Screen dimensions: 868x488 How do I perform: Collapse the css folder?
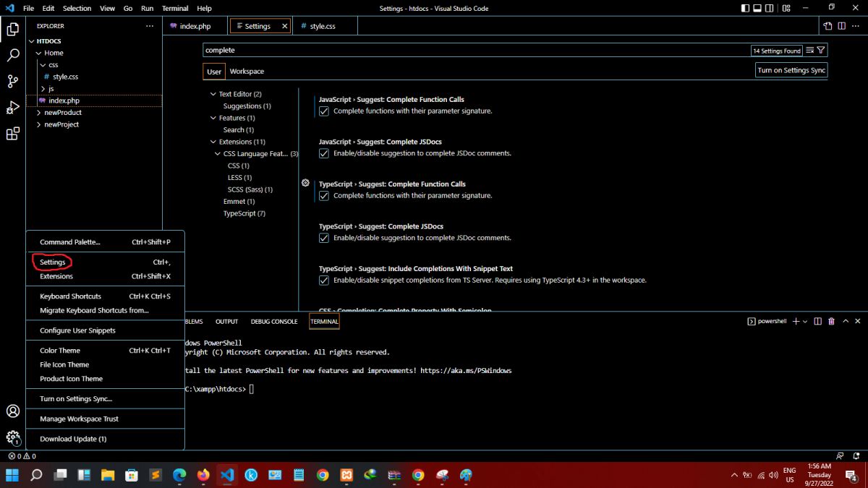[x=54, y=64]
